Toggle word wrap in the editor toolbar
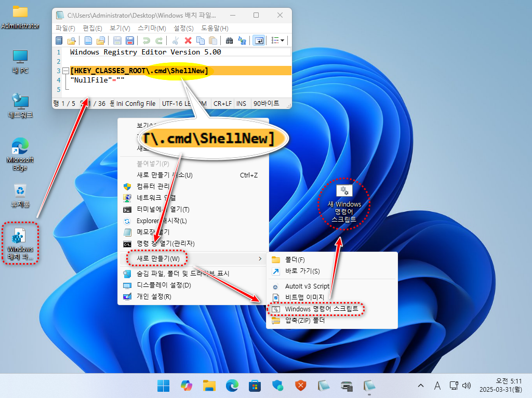Viewport: 532px width, 398px height. pos(259,40)
